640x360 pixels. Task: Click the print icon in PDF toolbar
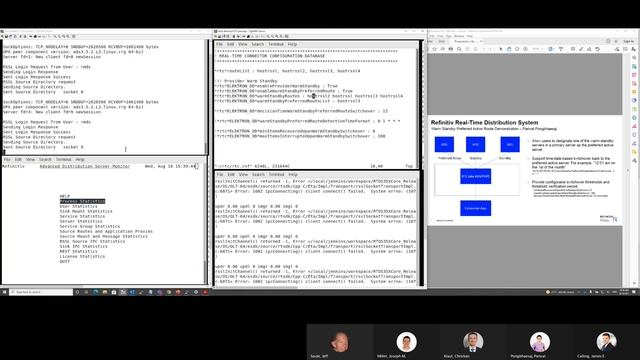451,49
